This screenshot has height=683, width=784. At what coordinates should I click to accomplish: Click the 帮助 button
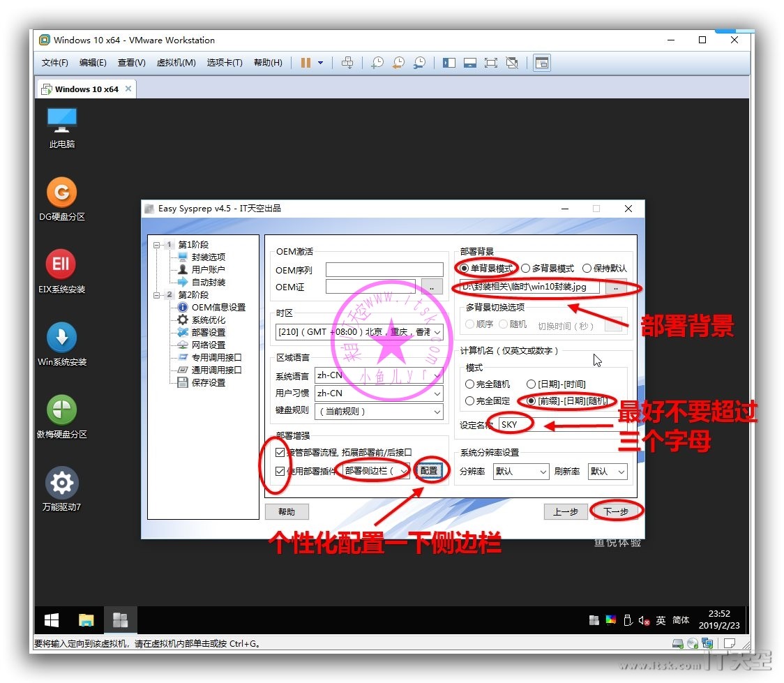point(287,511)
